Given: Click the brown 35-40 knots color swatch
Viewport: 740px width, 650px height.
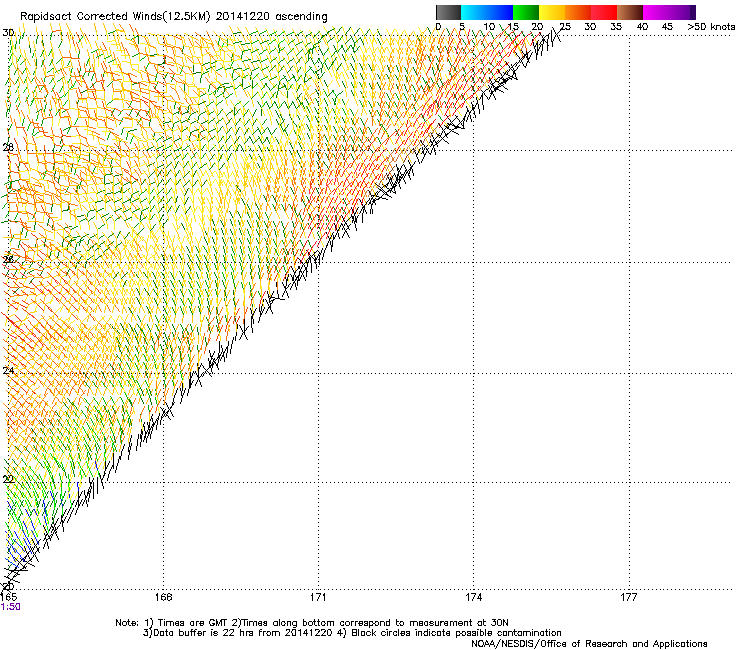Looking at the screenshot, I should pos(630,12).
